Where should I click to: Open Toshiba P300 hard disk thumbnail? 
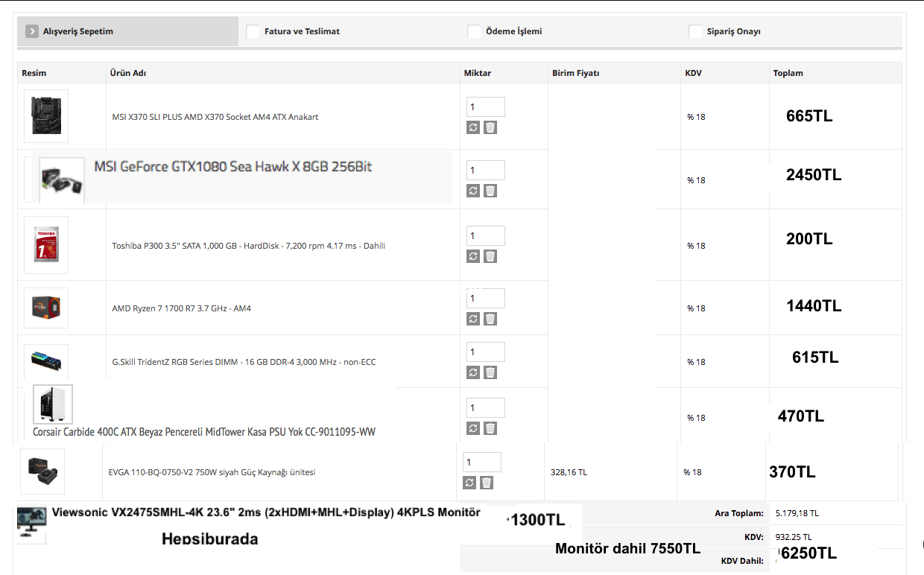(46, 245)
